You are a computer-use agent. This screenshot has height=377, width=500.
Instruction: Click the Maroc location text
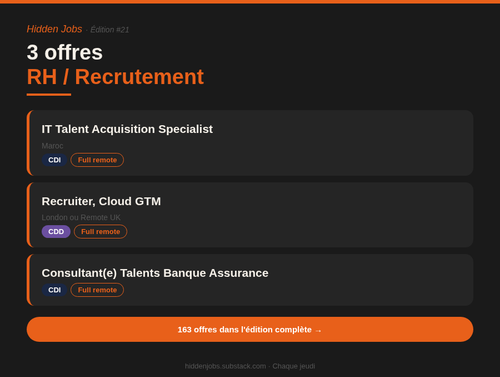(x=52, y=146)
